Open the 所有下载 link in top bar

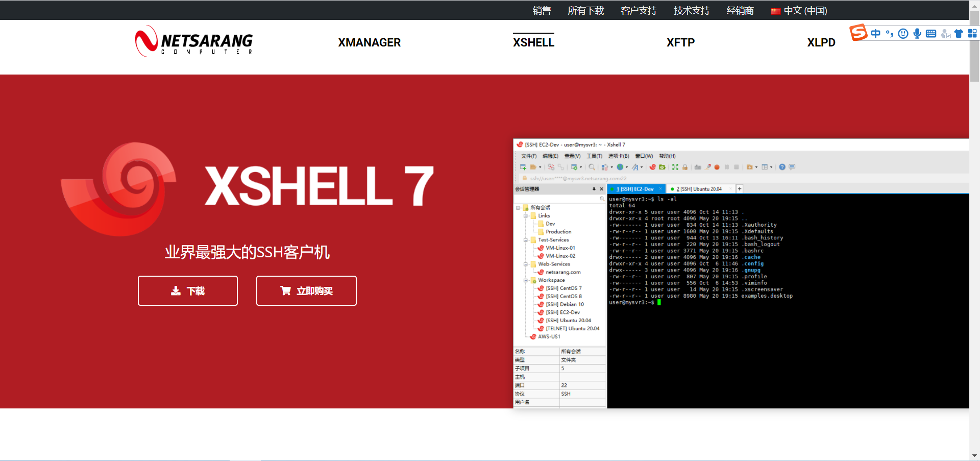point(586,11)
